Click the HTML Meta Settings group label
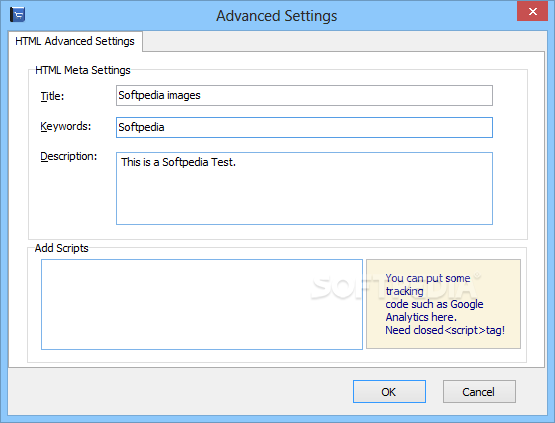Image resolution: width=555 pixels, height=423 pixels. point(83,70)
